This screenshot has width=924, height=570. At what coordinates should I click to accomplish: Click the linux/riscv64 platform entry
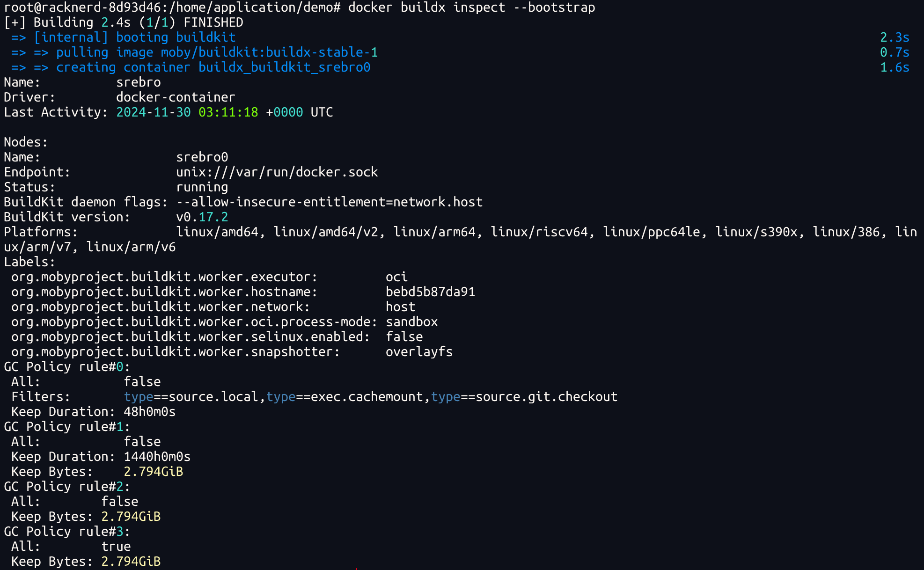pyautogui.click(x=539, y=232)
